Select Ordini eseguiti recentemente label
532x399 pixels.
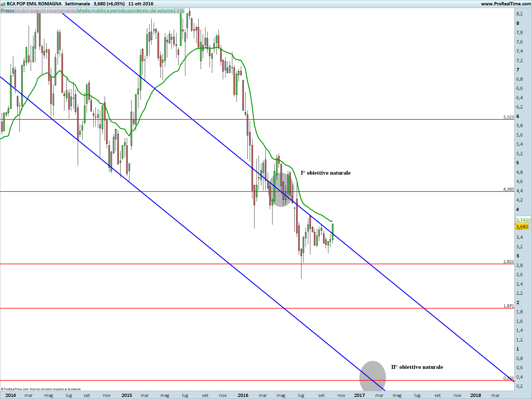[x=46, y=11]
